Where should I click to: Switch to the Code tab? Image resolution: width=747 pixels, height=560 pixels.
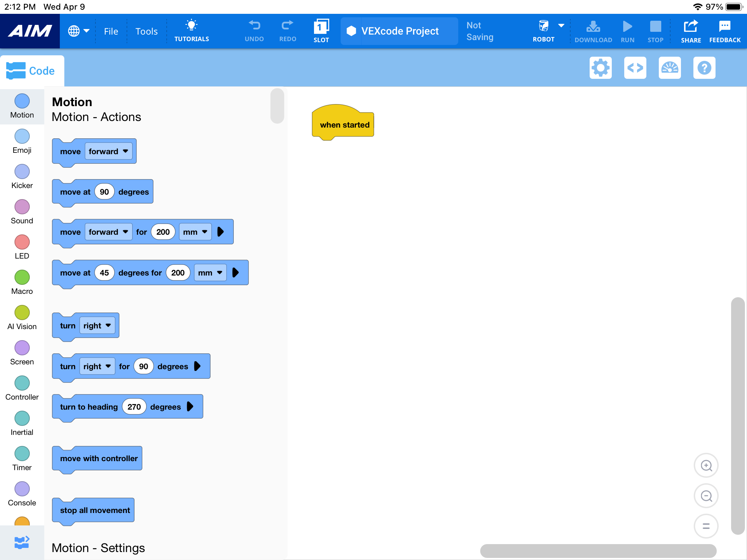pos(32,70)
